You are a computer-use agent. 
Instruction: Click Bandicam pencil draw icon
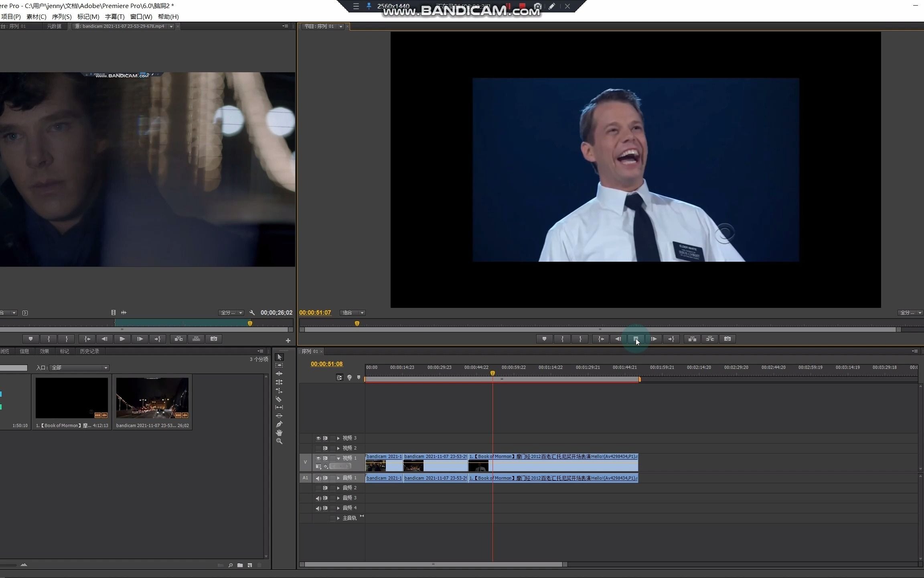tap(552, 6)
